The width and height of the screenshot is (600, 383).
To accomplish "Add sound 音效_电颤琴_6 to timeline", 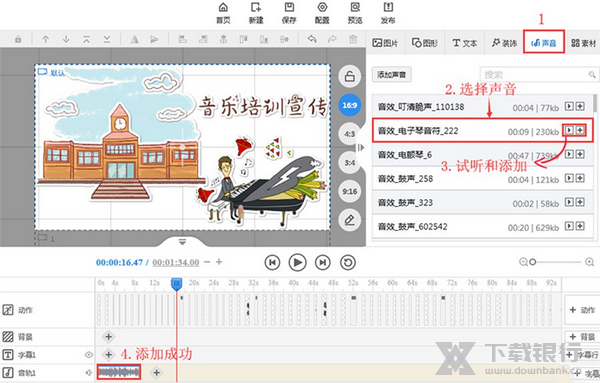I will (580, 154).
